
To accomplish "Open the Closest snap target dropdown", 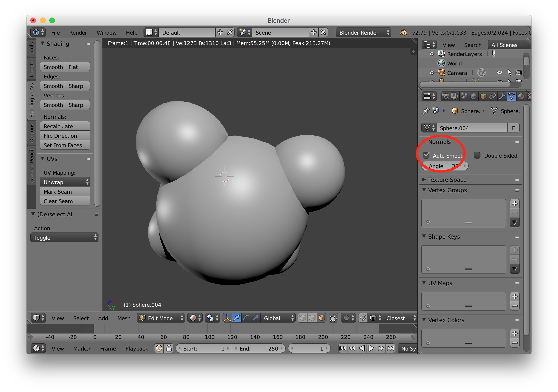I will click(x=400, y=318).
